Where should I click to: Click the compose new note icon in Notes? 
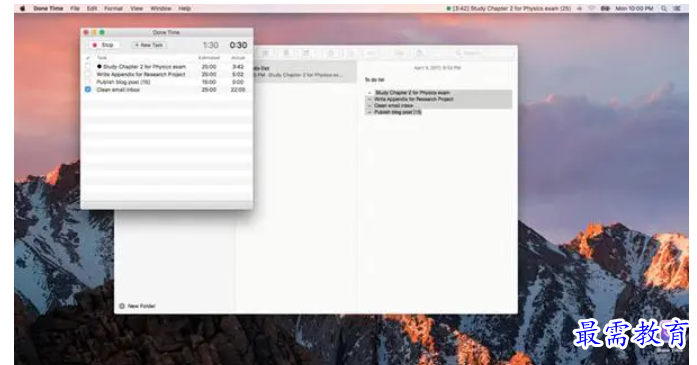[x=306, y=53]
